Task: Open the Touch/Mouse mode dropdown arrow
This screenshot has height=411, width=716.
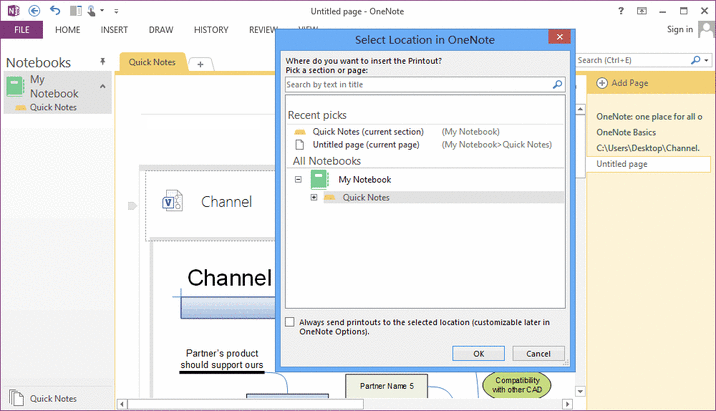Action: pos(102,11)
